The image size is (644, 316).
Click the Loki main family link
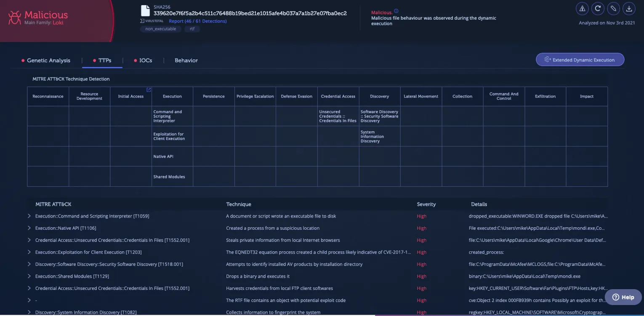pos(58,23)
